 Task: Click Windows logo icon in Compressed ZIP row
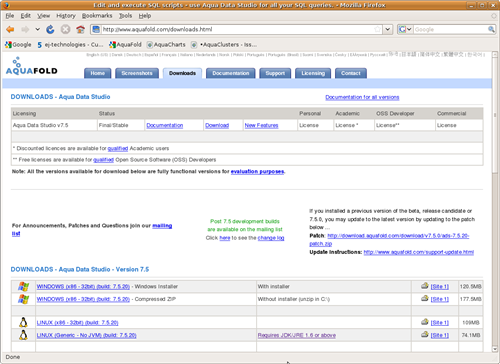pos(23,299)
